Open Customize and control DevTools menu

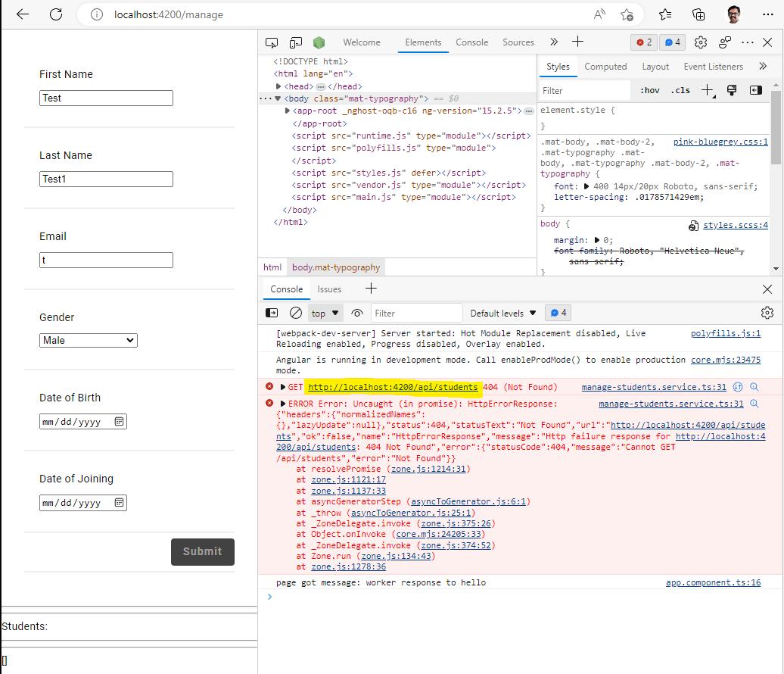coord(748,42)
